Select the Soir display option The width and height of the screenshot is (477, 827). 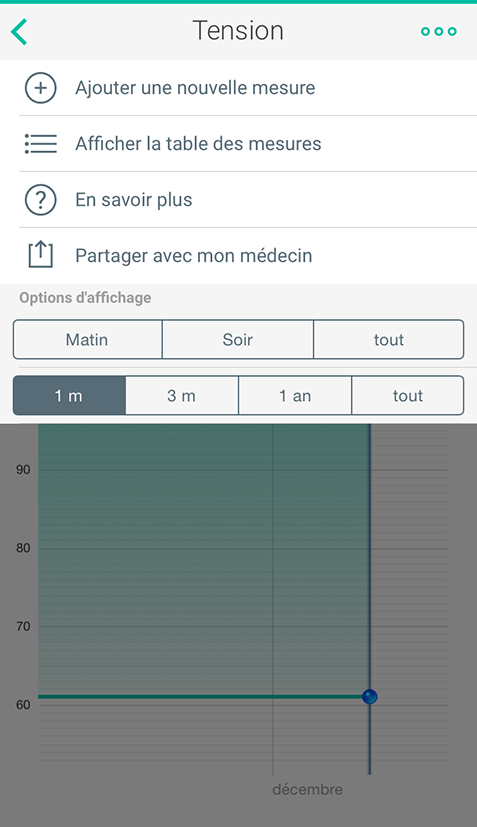tap(237, 339)
